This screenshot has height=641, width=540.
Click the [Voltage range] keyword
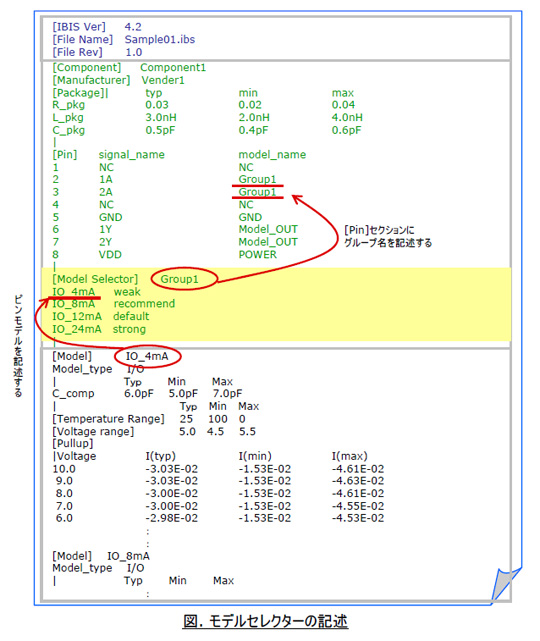click(93, 432)
